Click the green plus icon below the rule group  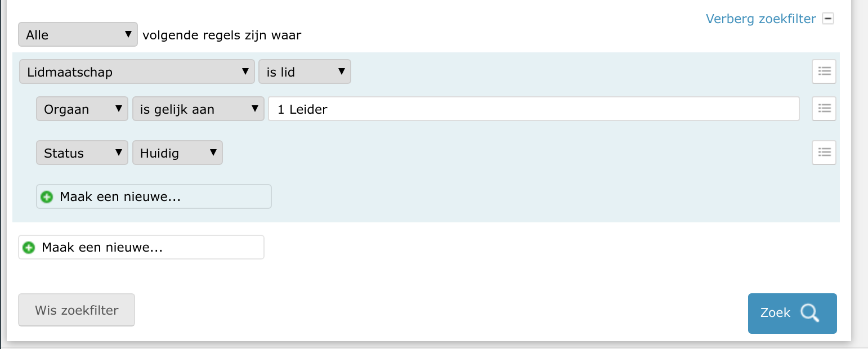pos(29,248)
